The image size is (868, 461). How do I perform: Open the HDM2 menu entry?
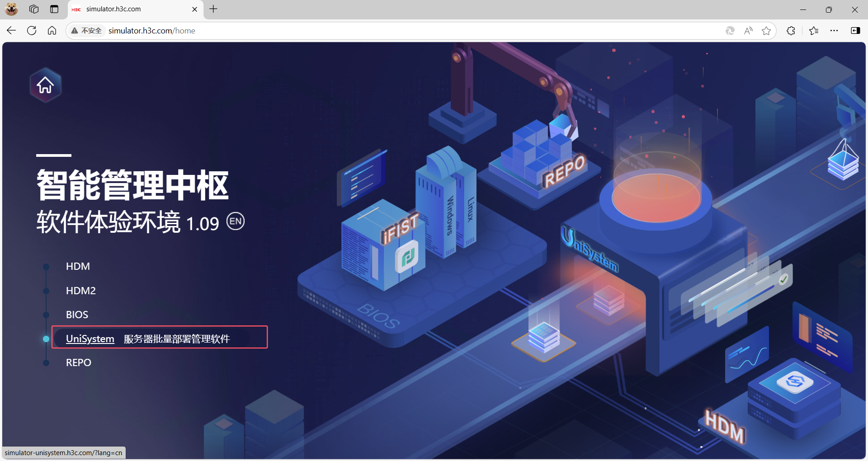pyautogui.click(x=81, y=291)
